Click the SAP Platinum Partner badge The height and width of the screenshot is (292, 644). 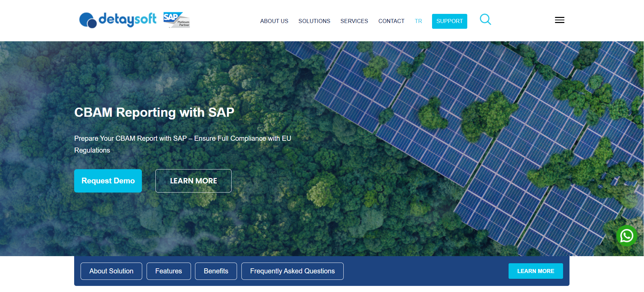[x=176, y=20]
